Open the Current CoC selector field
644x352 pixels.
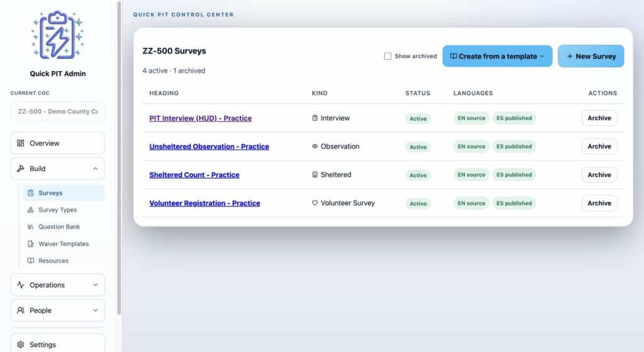click(57, 111)
